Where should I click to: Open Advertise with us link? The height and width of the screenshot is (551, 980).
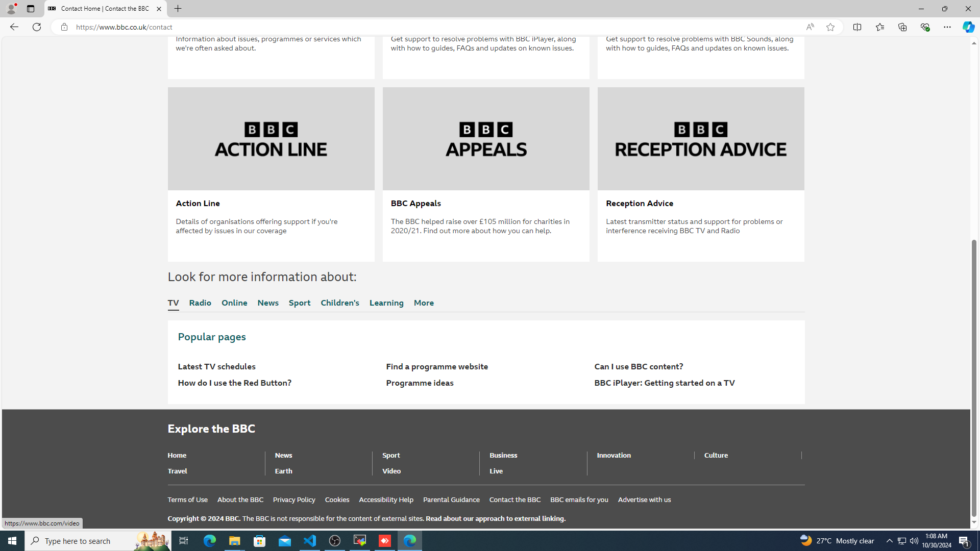coord(644,500)
